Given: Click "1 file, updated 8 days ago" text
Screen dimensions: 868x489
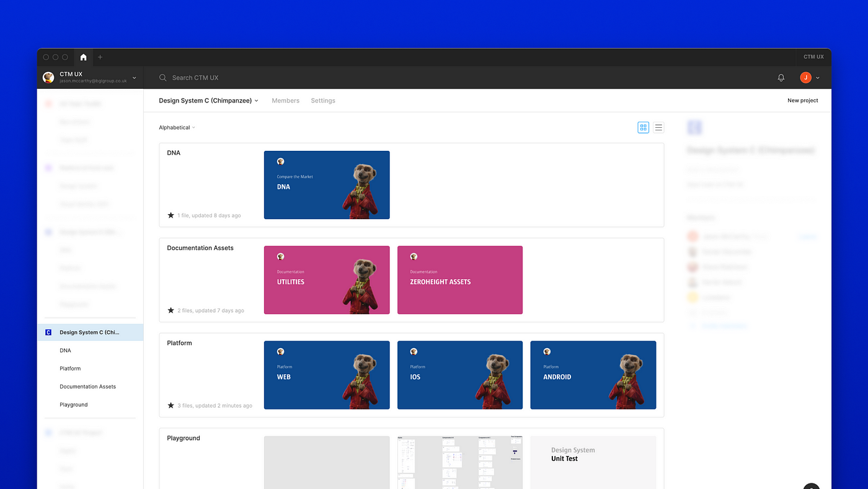Looking at the screenshot, I should coord(209,215).
